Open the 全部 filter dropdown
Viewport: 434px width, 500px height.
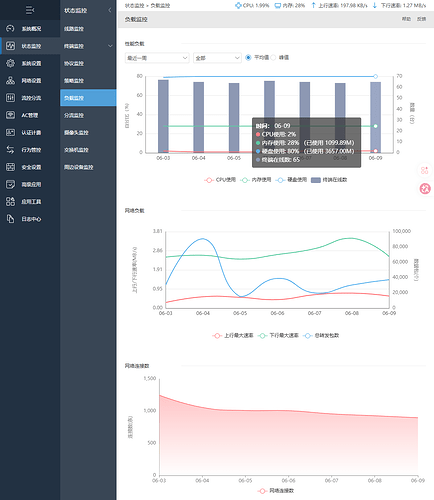click(217, 58)
